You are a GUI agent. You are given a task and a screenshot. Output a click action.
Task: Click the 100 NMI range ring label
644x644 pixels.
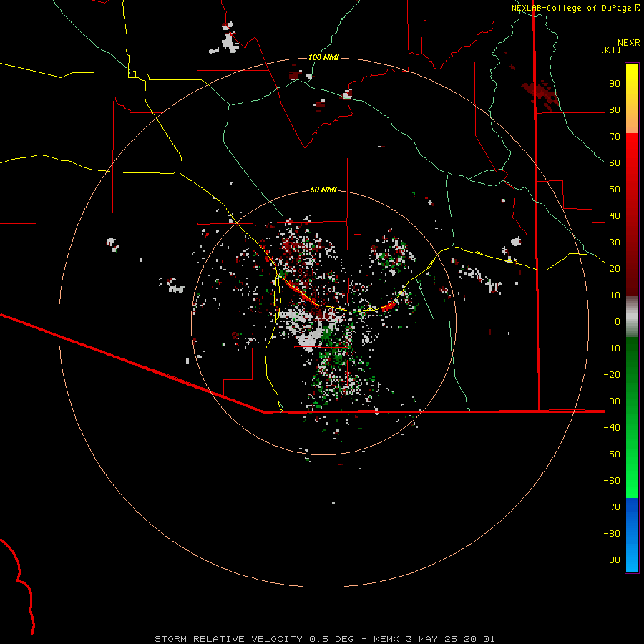pyautogui.click(x=323, y=57)
